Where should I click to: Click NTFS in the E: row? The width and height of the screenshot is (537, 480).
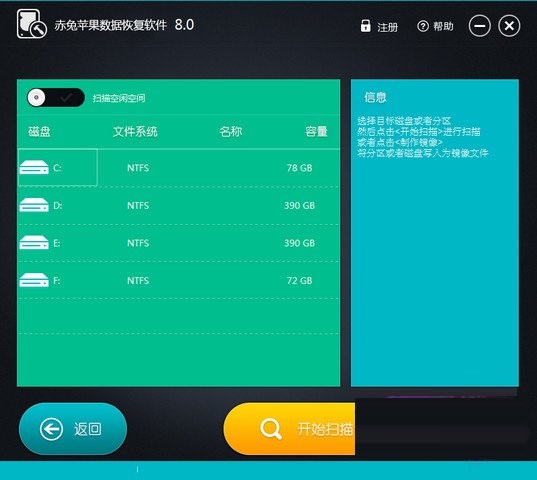click(138, 243)
